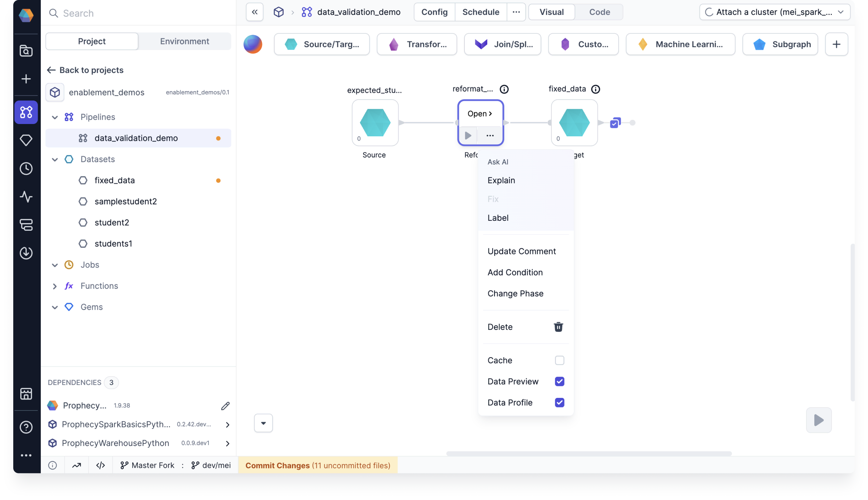Click the canvas vertical scrollbar
This screenshot has width=868, height=500.
852,322
